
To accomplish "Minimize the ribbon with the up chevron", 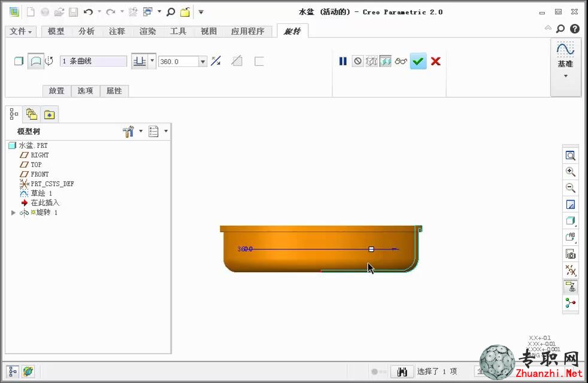I will [x=548, y=28].
